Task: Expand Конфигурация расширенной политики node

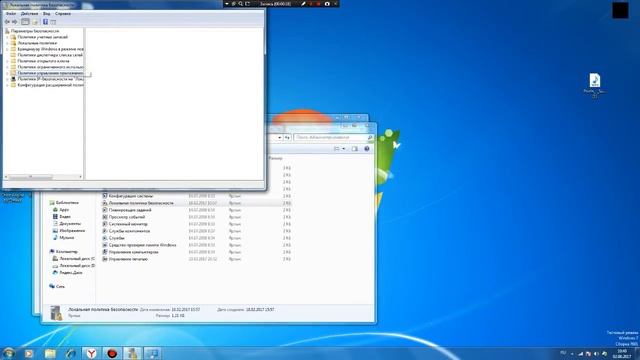Action: [7, 85]
